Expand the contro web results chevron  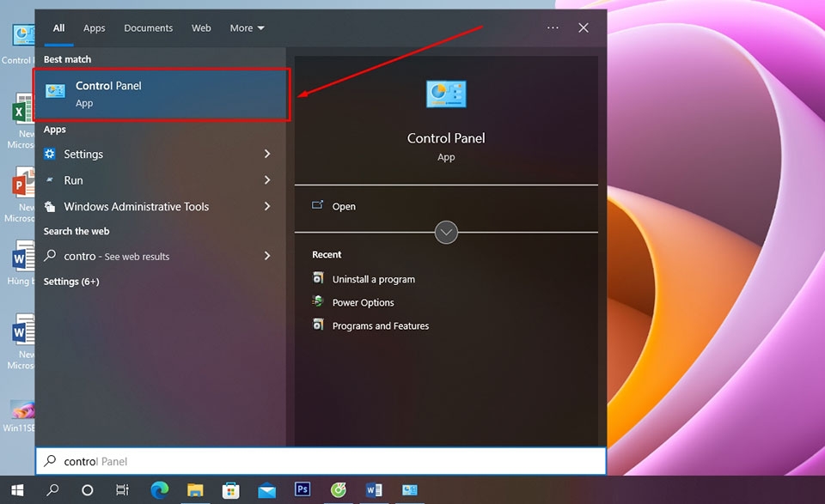click(267, 255)
